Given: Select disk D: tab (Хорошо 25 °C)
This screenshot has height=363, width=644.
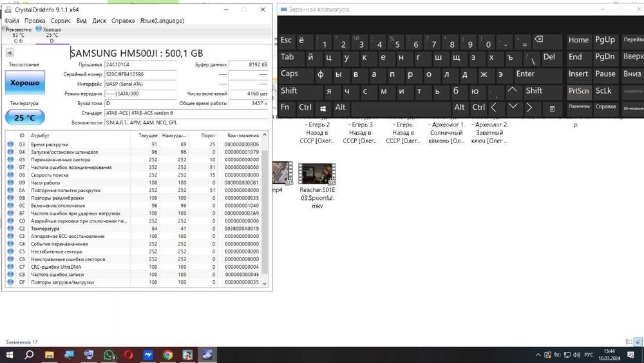Looking at the screenshot, I should tap(52, 35).
